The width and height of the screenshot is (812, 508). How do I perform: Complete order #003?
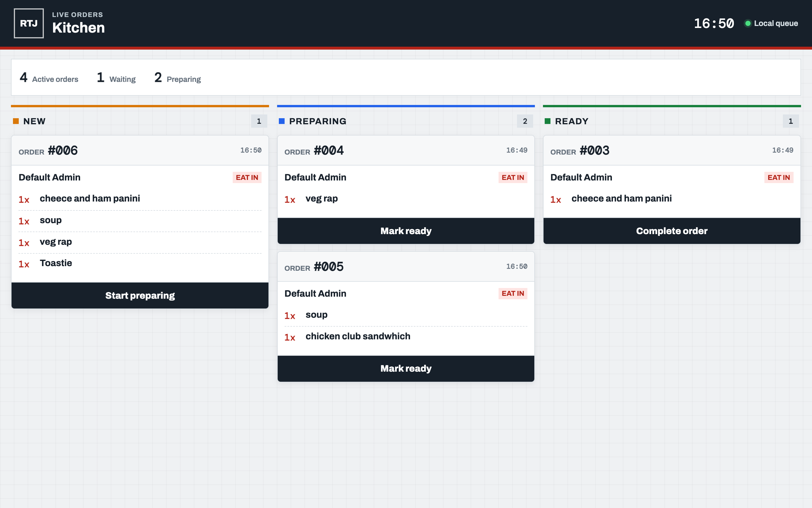pos(672,231)
